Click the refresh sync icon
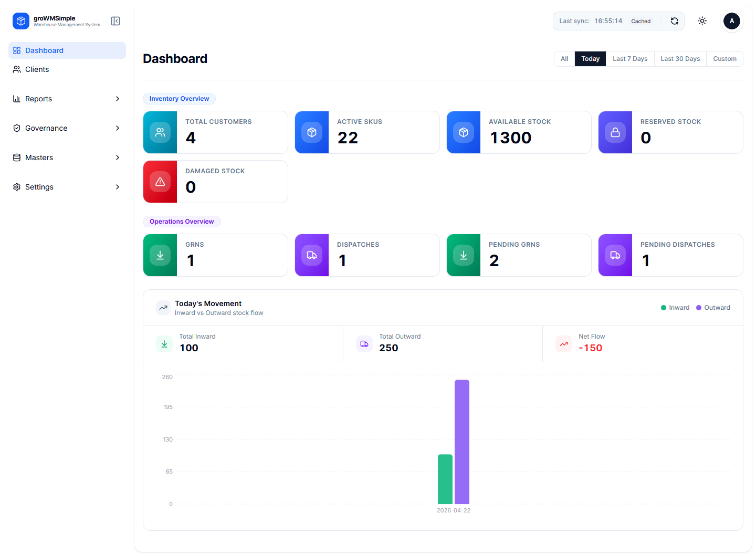 click(x=675, y=21)
